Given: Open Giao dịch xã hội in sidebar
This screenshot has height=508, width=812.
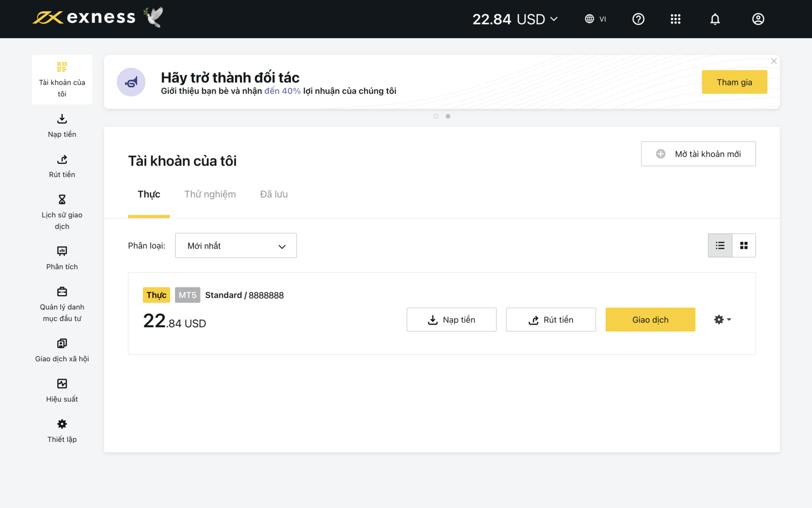Looking at the screenshot, I should (62, 350).
